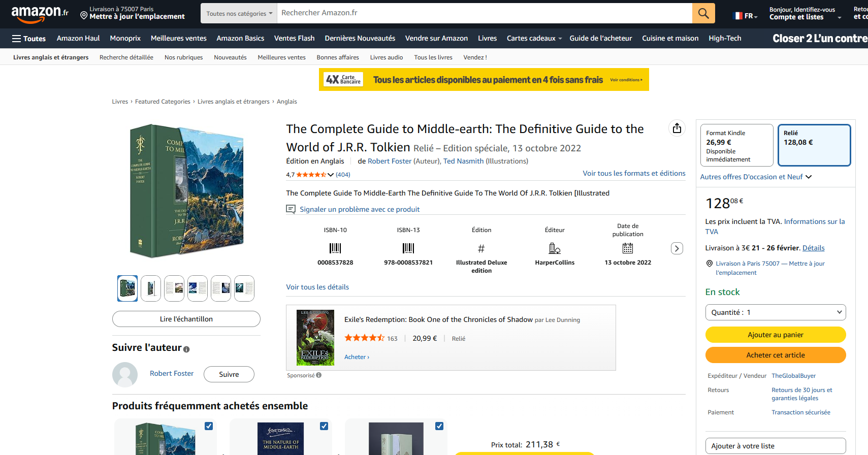This screenshot has height=455, width=868.
Task: Click the Sponsorisé info icon
Action: [x=319, y=375]
